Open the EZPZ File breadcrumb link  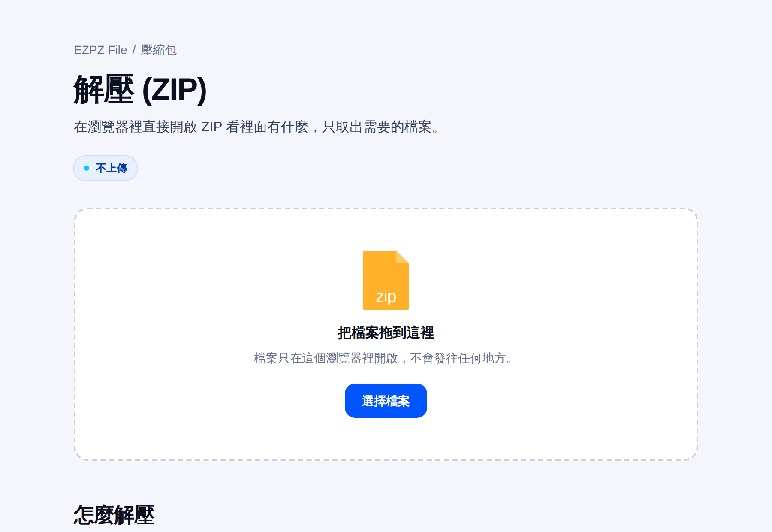coord(100,50)
